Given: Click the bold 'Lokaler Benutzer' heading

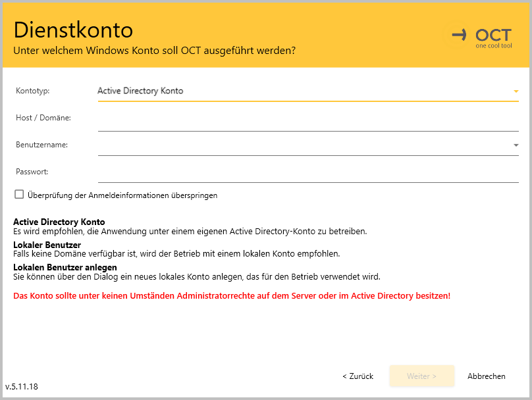Looking at the screenshot, I should click(x=47, y=245).
